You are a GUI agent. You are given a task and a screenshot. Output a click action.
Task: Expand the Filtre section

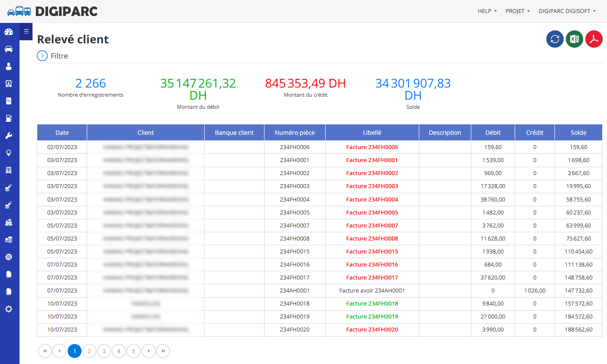click(x=52, y=56)
